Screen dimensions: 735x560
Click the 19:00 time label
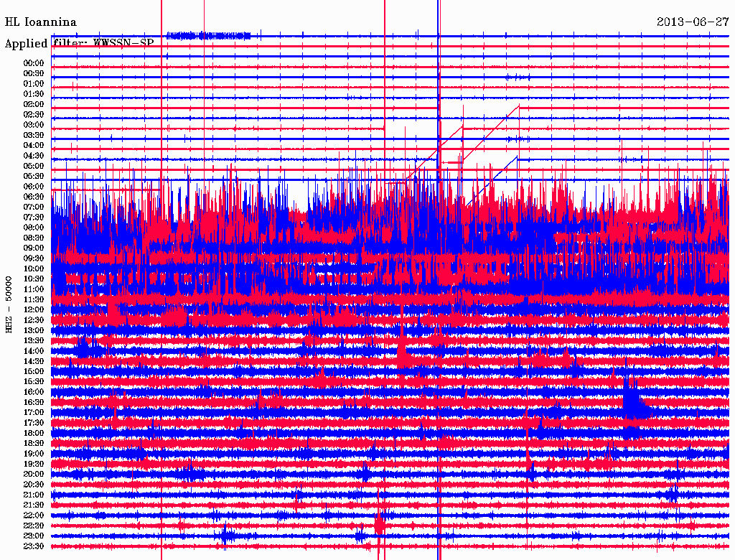(x=34, y=454)
